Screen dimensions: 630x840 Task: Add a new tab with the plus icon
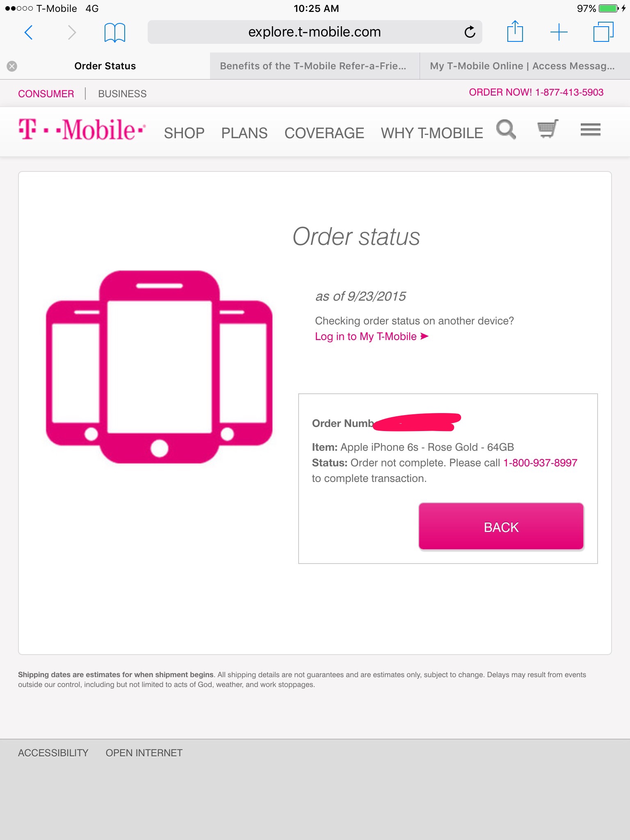tap(559, 32)
